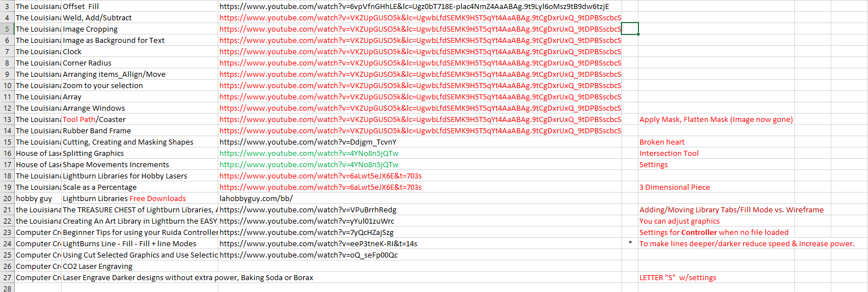The height and width of the screenshot is (292, 868).
Task: Select the "Apply Mask, Flatten Mask" note
Action: (x=715, y=119)
